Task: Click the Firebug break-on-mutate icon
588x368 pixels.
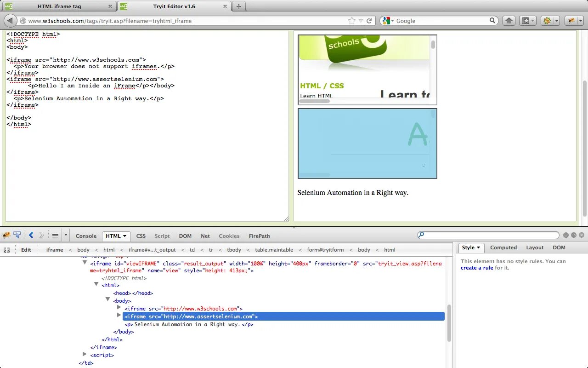Action: click(7, 250)
